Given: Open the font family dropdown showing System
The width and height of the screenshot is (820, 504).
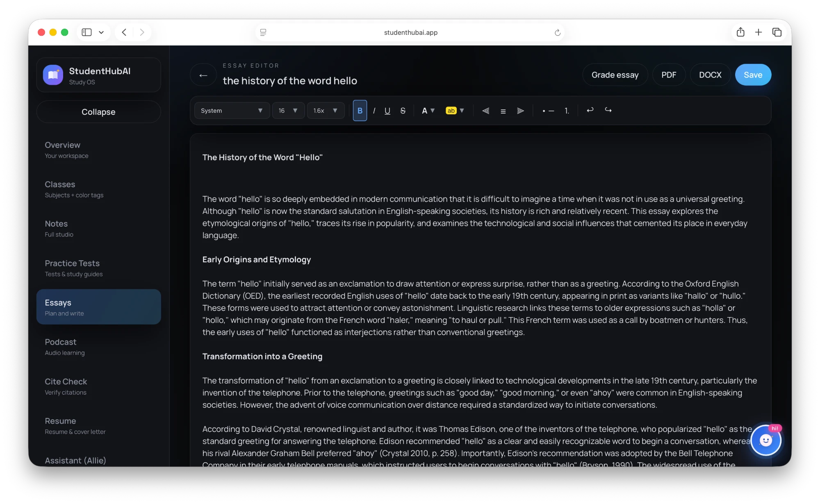Looking at the screenshot, I should [x=232, y=111].
